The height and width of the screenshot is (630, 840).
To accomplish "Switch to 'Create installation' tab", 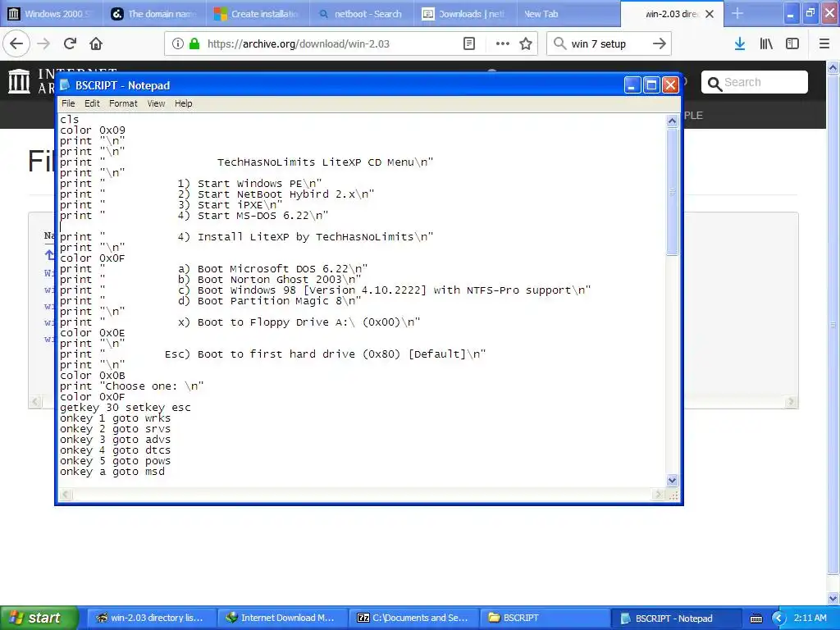I will point(258,13).
